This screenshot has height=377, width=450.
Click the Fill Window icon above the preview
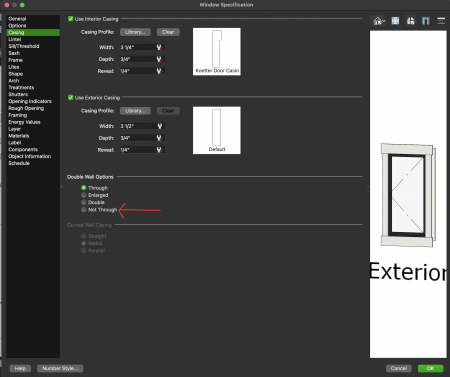click(395, 21)
